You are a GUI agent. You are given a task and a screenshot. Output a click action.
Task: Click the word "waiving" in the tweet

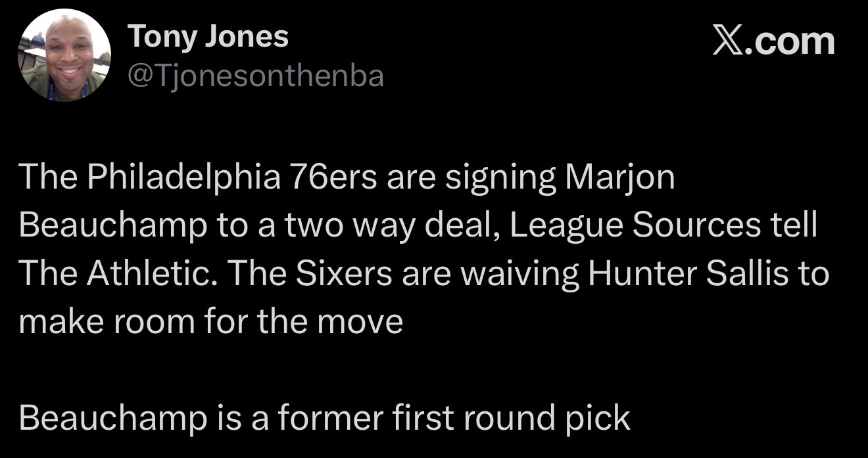coord(519,273)
